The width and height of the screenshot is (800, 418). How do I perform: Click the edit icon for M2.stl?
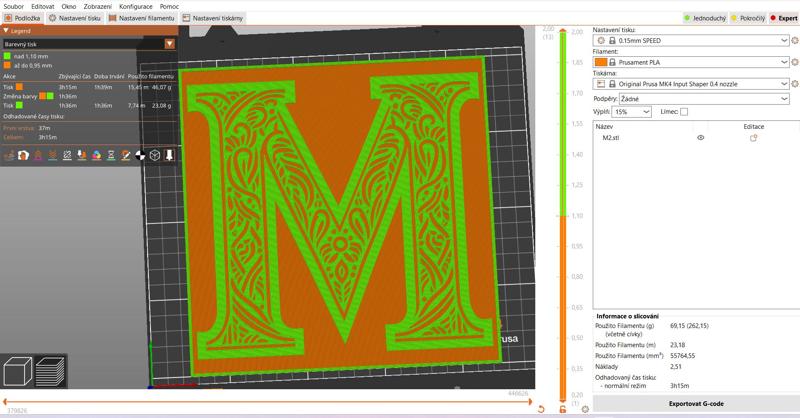click(754, 138)
